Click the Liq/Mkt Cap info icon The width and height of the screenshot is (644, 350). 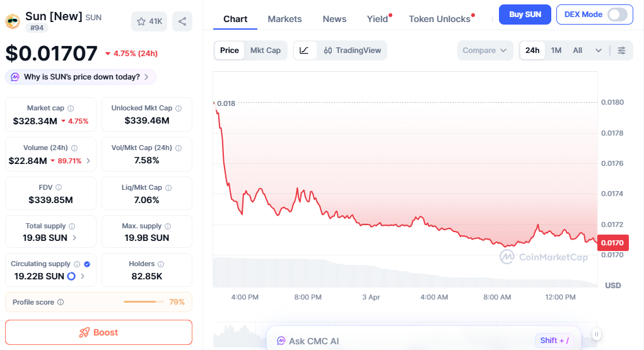click(168, 188)
